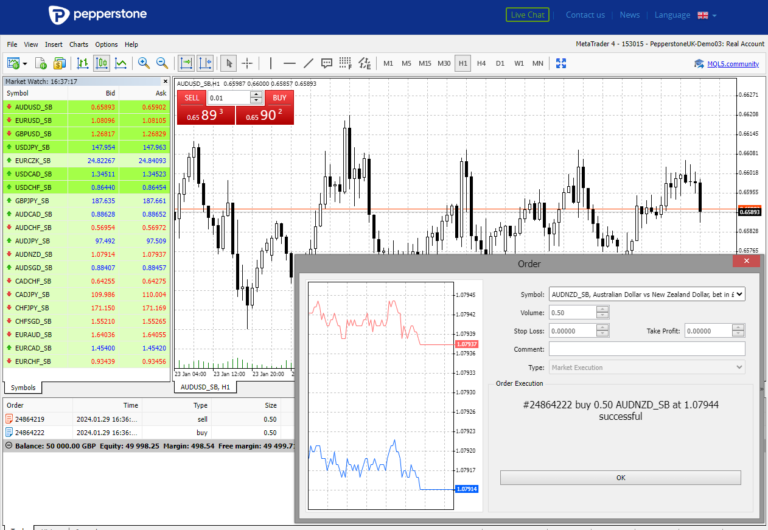Zoom in on the chart

pos(144,63)
